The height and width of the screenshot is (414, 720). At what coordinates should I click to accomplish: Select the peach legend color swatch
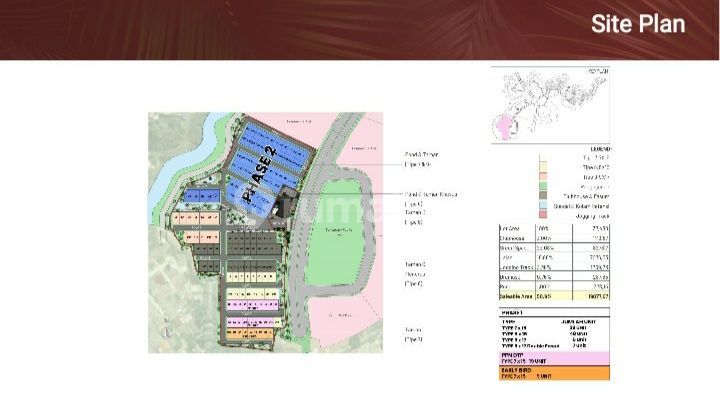pos(543,177)
